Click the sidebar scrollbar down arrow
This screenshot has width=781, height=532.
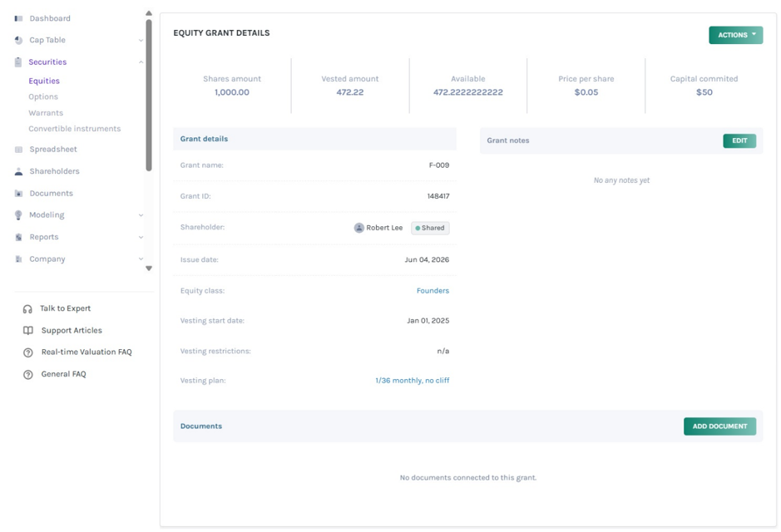click(x=148, y=268)
